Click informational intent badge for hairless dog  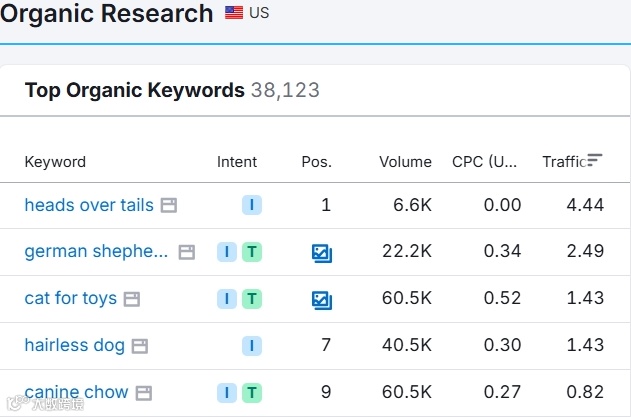(x=252, y=346)
